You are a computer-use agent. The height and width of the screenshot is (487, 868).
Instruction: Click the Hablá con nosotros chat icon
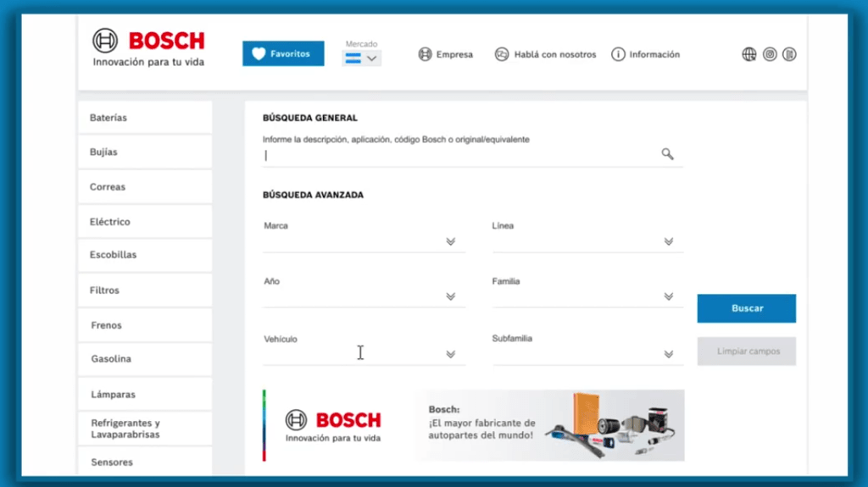[x=502, y=54]
